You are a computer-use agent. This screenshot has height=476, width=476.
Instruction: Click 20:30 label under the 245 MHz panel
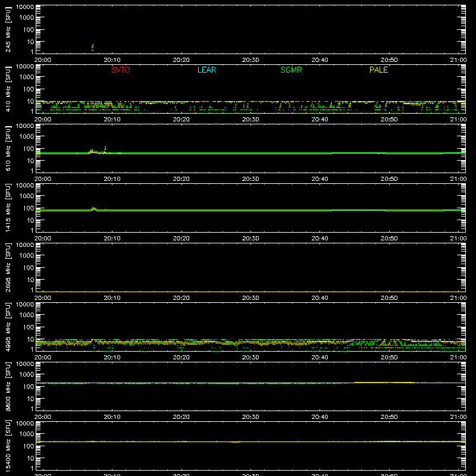[250, 60]
